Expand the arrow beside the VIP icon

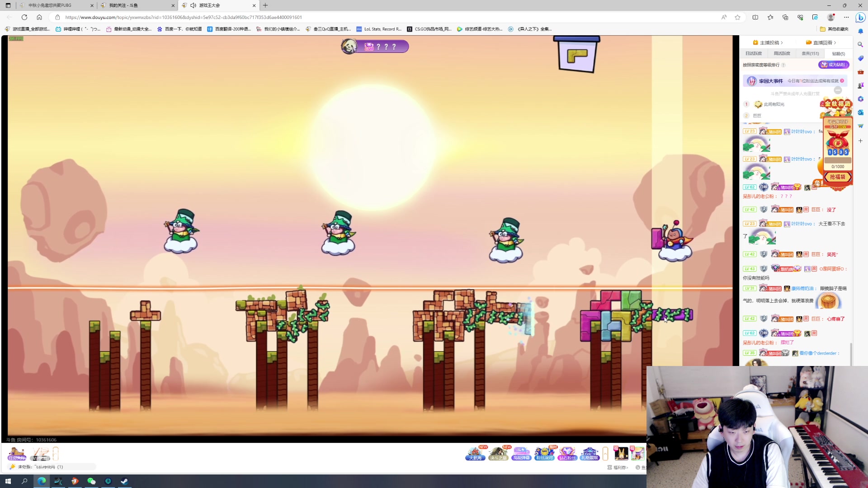[x=56, y=453]
